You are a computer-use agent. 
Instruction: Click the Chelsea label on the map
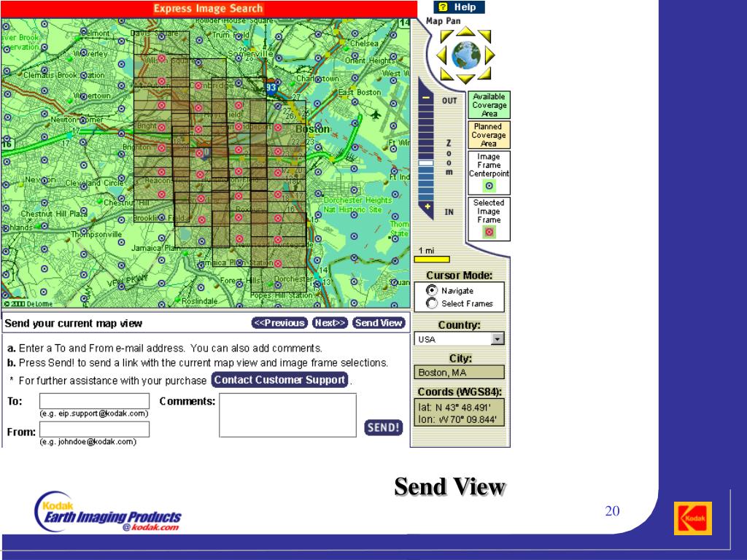365,43
